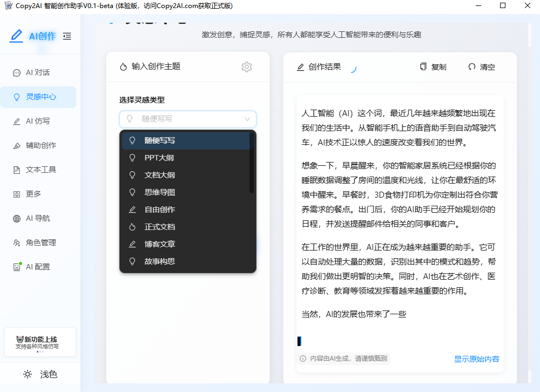Collapse the 选择灵感类型 dropdown box

[187, 119]
